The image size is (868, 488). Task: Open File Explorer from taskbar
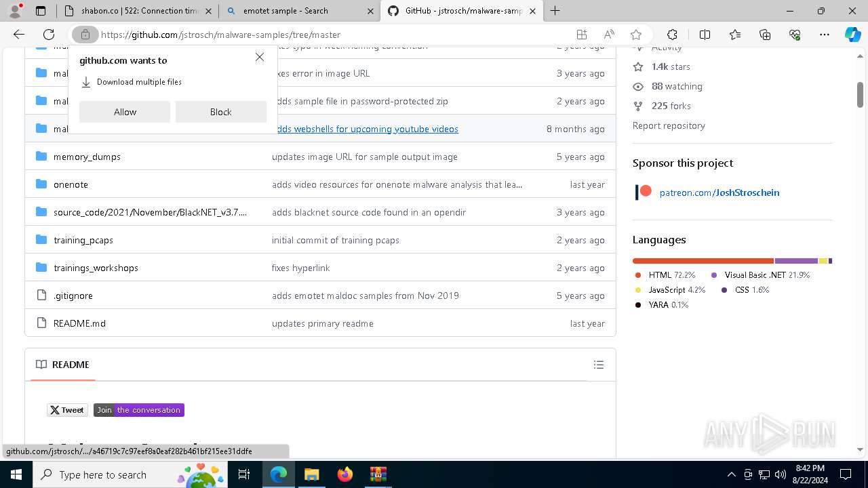pyautogui.click(x=311, y=474)
